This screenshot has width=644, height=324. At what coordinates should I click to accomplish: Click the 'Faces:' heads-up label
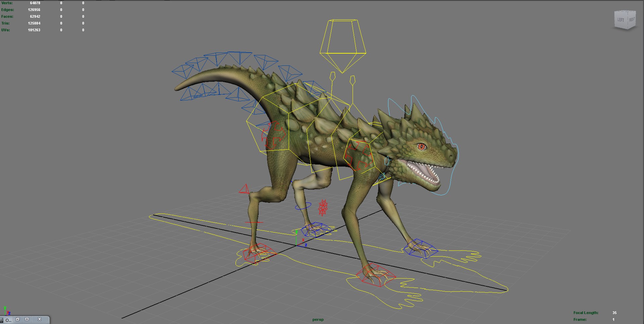click(x=7, y=16)
